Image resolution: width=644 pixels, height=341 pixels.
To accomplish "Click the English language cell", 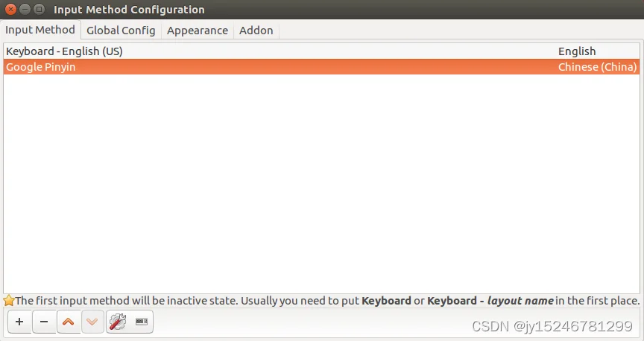I will (577, 51).
